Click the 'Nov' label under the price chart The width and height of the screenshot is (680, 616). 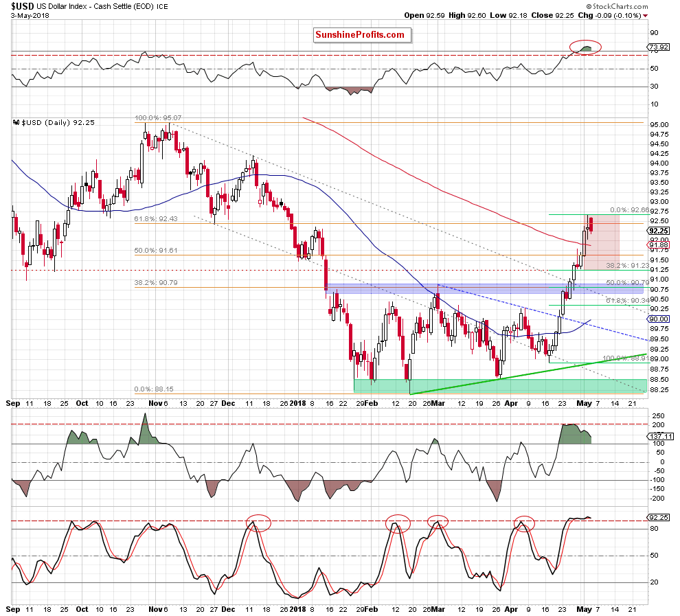click(155, 403)
